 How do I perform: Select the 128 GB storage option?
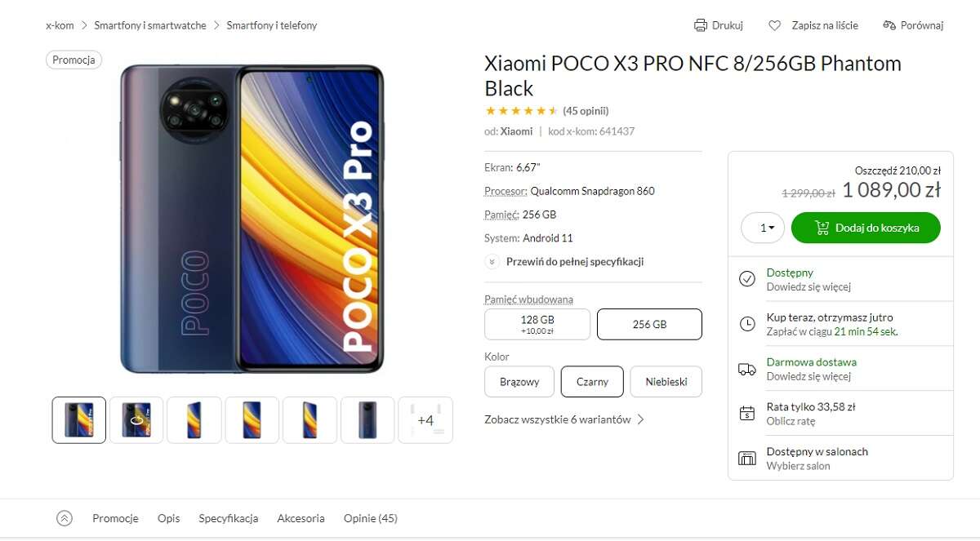pos(537,324)
